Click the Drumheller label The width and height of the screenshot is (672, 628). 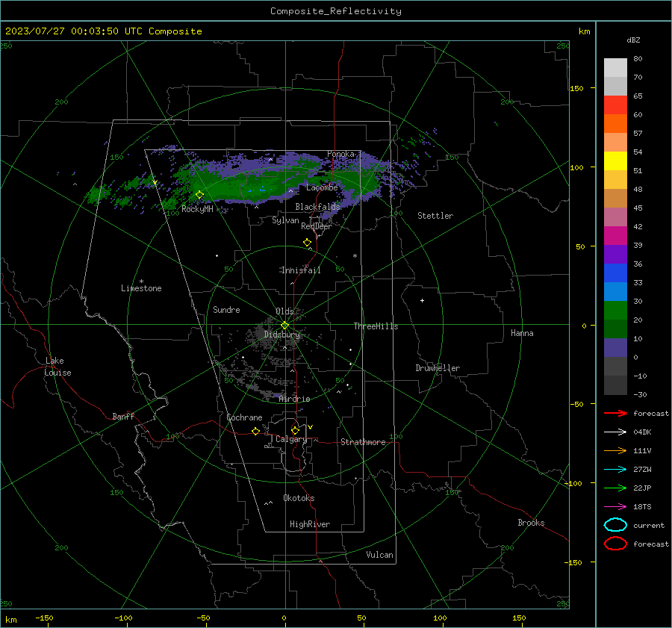438,368
